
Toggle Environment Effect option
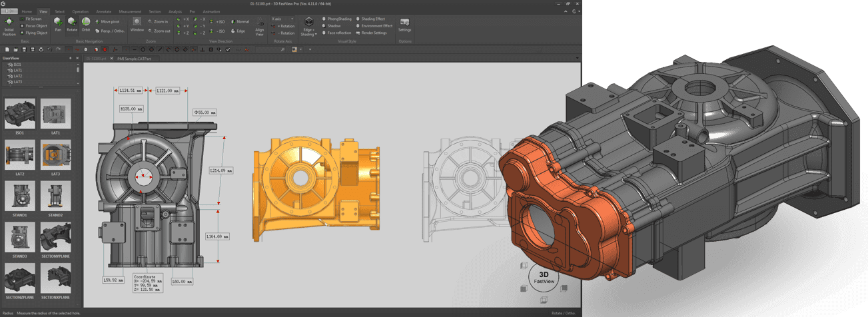374,25
